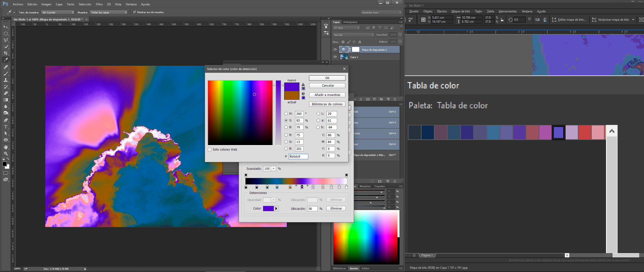Open the Normal blend mode dropdown
The height and width of the screenshot is (272, 644).
point(353,35)
